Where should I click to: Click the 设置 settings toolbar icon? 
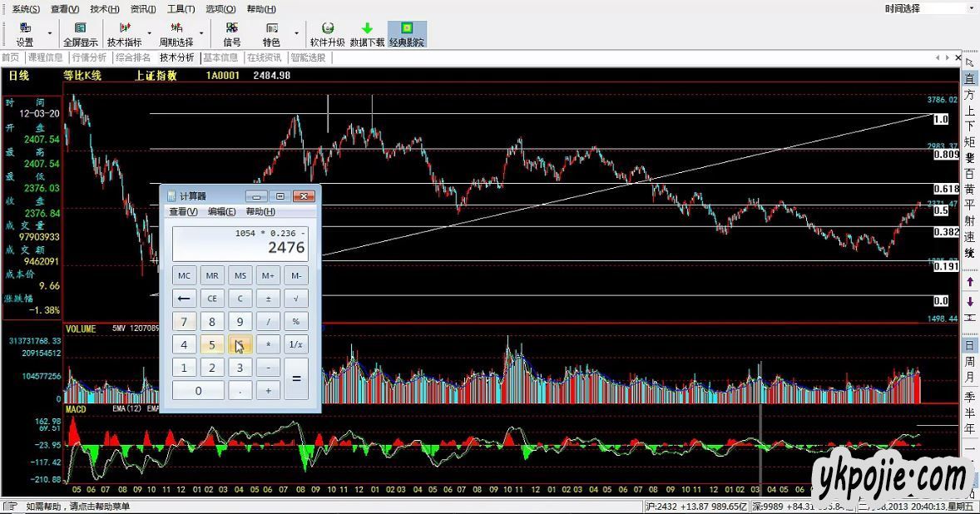25,34
